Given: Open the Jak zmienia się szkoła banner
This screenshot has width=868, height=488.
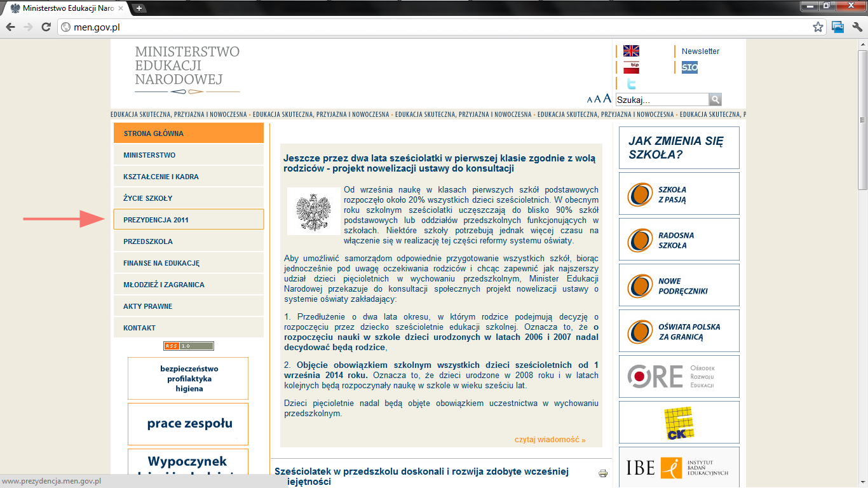Looking at the screenshot, I should (x=679, y=147).
